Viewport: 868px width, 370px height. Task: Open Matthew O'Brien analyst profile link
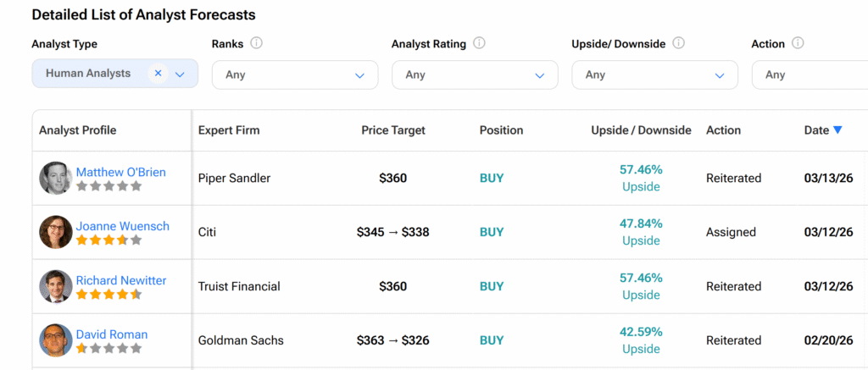click(x=120, y=172)
